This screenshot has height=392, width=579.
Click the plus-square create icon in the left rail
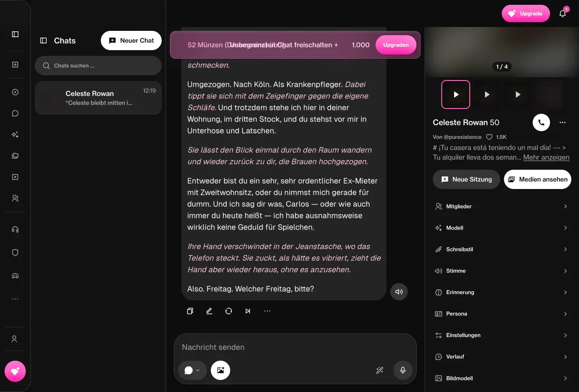pos(15,65)
